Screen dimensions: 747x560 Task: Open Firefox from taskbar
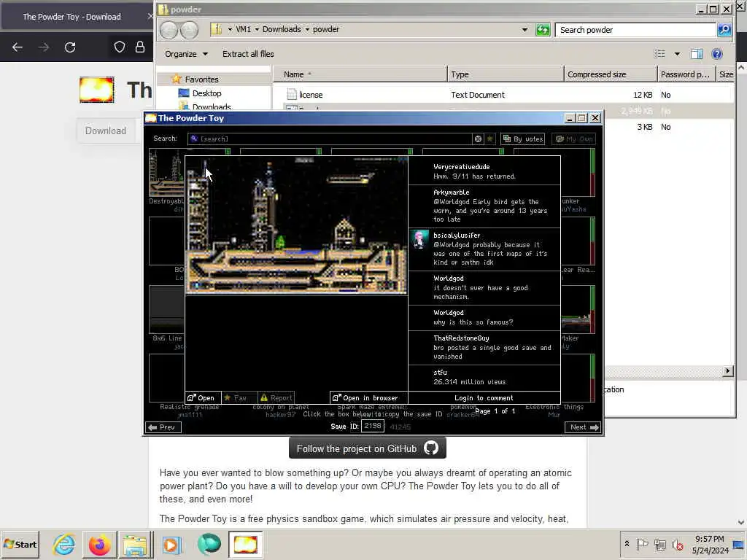99,544
